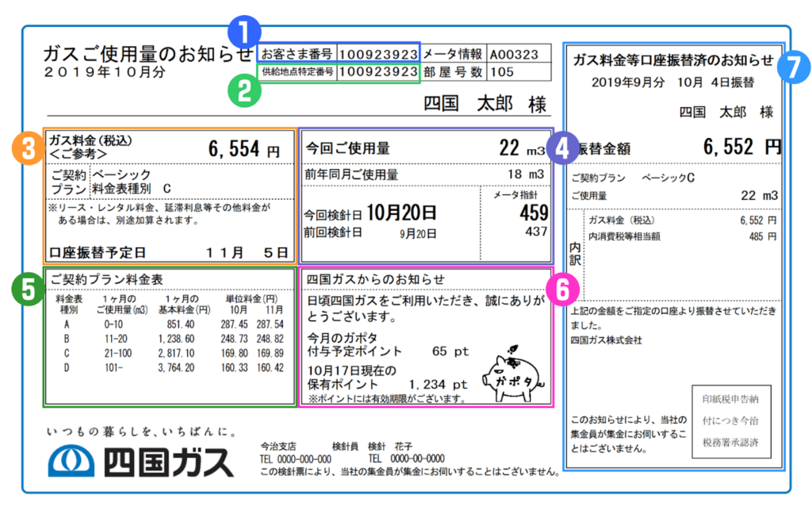
Task: Select usage range 101- in row D
Action: coord(113,368)
